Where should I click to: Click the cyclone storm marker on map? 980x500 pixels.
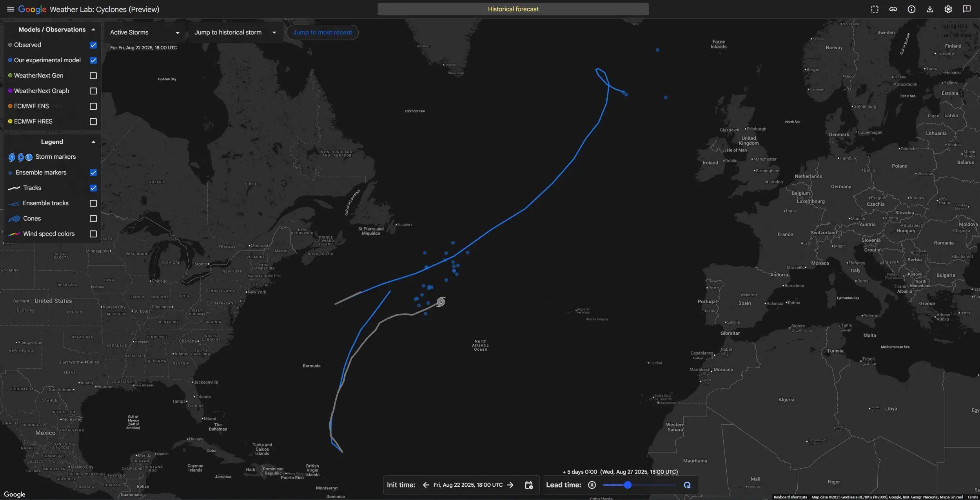pyautogui.click(x=441, y=301)
